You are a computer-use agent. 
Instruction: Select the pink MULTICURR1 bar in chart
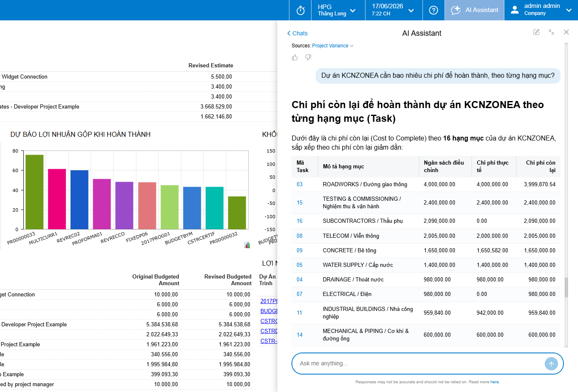click(57, 199)
